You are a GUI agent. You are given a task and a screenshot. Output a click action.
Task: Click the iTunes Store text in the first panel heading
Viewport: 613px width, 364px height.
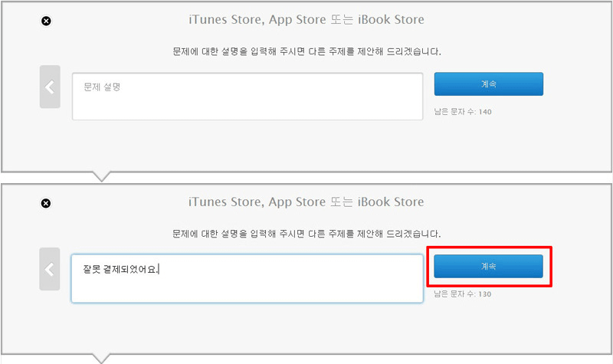click(x=227, y=20)
